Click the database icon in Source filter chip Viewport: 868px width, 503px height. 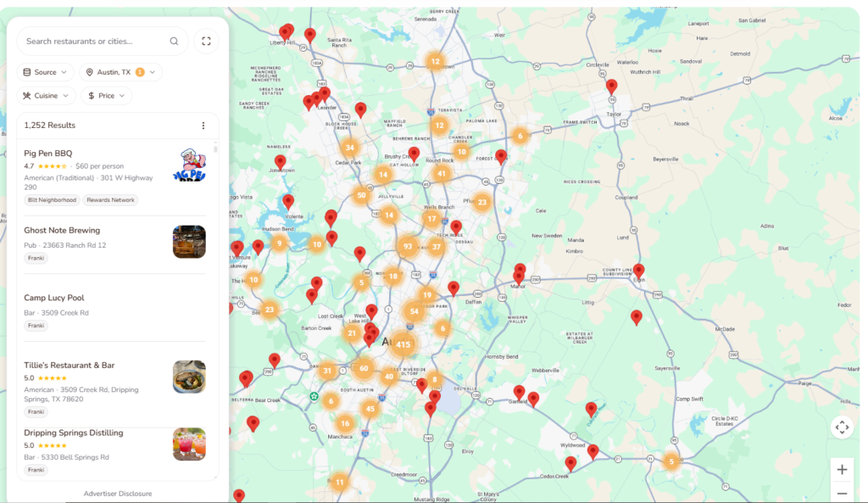[25, 72]
